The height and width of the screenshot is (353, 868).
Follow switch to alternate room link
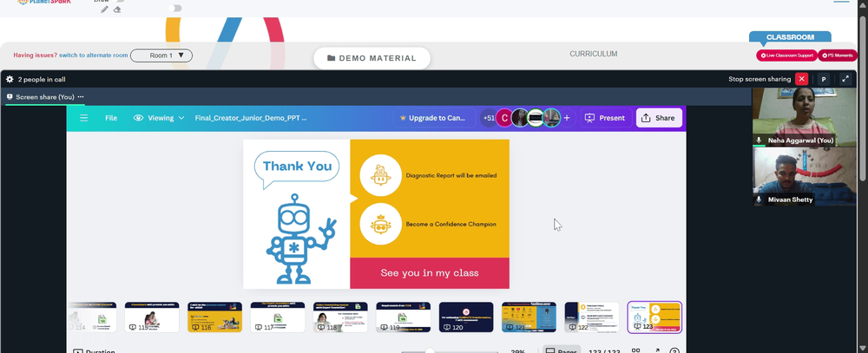(94, 56)
